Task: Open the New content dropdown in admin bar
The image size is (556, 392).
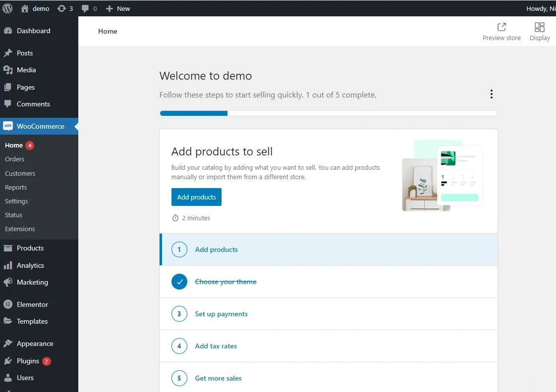Action: [118, 8]
